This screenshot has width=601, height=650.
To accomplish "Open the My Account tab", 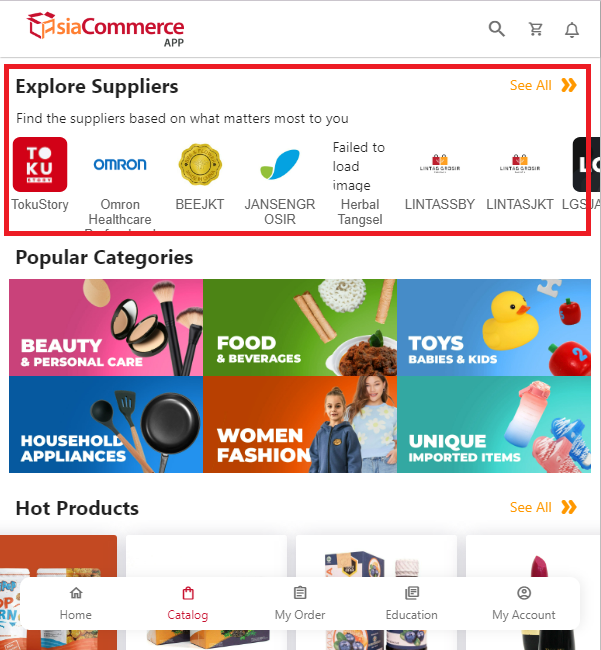I will coord(524,603).
